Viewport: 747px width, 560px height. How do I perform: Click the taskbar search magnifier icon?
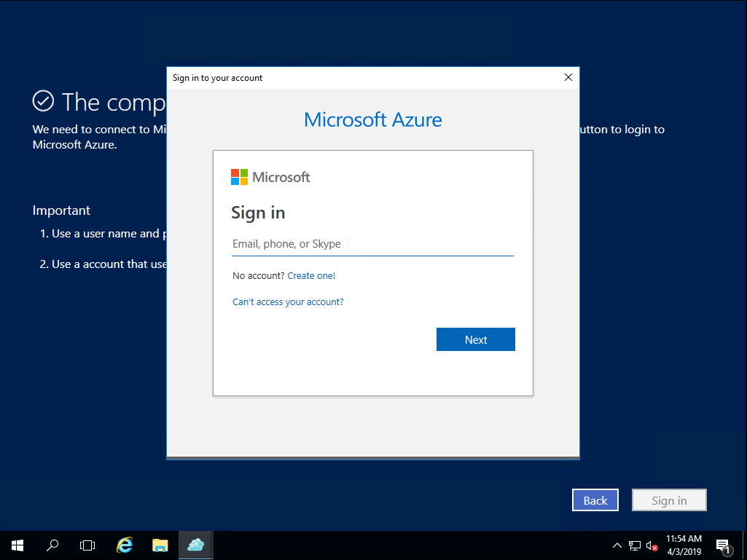52,545
